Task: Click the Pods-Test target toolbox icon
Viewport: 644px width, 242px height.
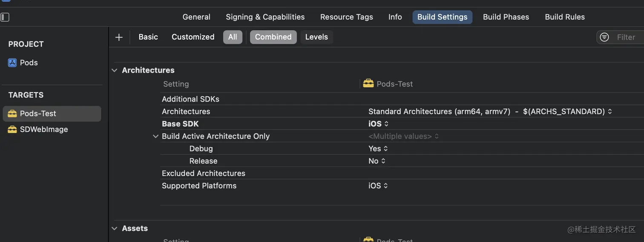Action: coord(12,114)
